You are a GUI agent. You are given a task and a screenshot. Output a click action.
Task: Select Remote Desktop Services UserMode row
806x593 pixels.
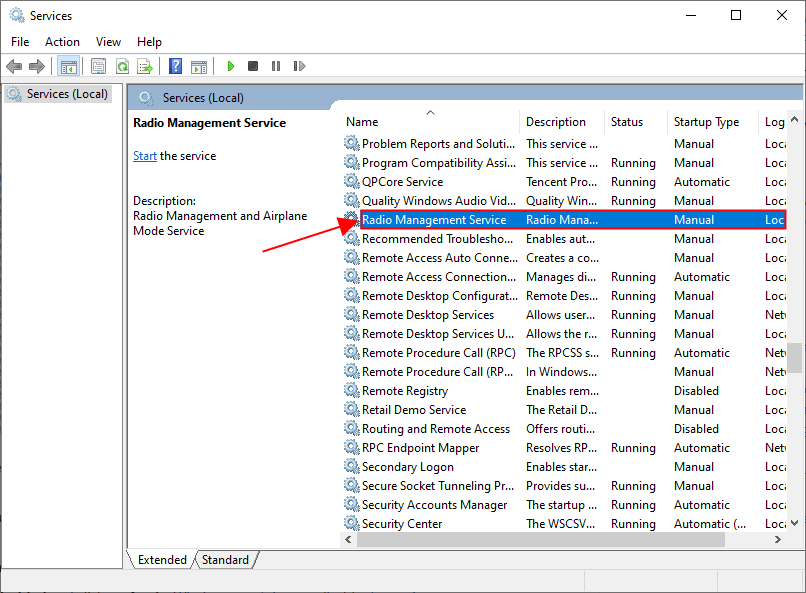564,333
